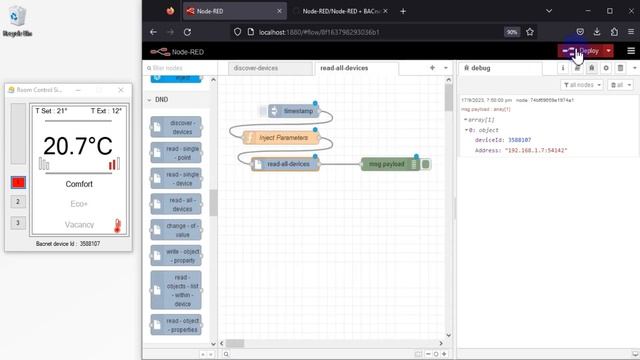Select the Inject Parameters function node
The image size is (640, 360).
click(281, 138)
